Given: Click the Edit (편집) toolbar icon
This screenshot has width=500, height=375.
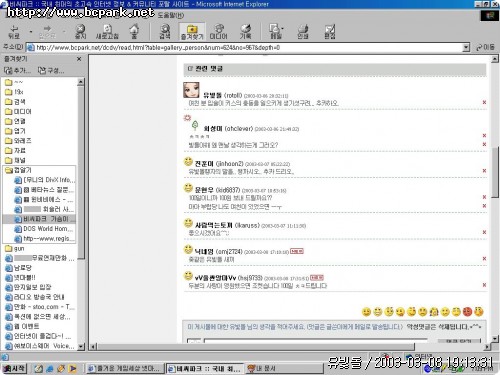Looking at the screenshot, I should (x=330, y=32).
